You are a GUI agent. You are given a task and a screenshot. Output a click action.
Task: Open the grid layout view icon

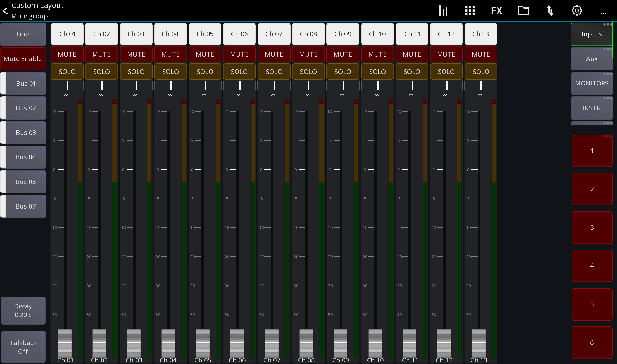click(x=470, y=11)
